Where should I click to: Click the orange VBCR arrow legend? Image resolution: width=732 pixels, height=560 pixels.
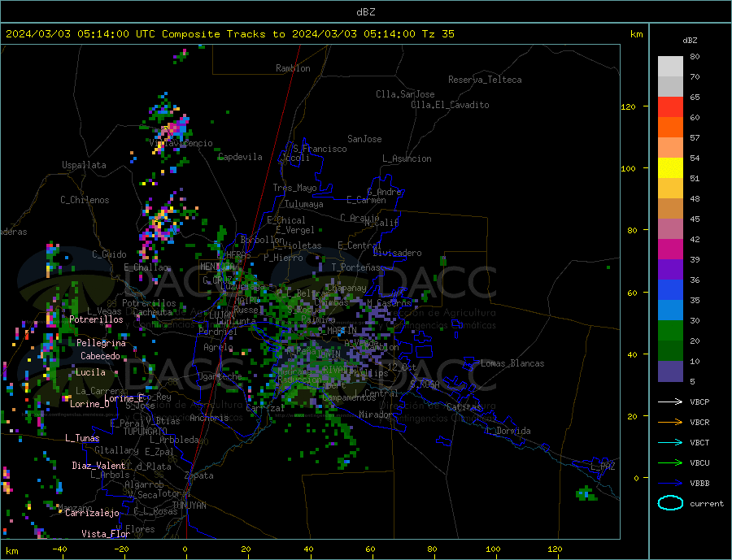670,423
